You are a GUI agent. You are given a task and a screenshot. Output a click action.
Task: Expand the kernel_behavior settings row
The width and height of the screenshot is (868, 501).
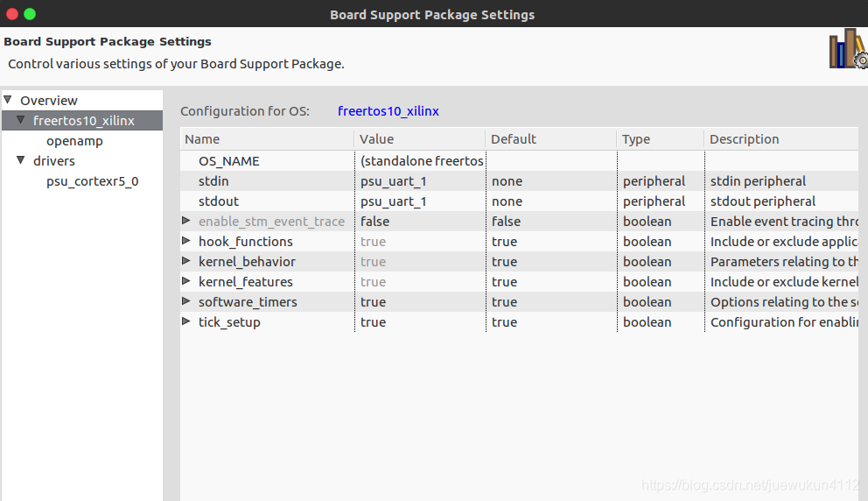click(186, 260)
